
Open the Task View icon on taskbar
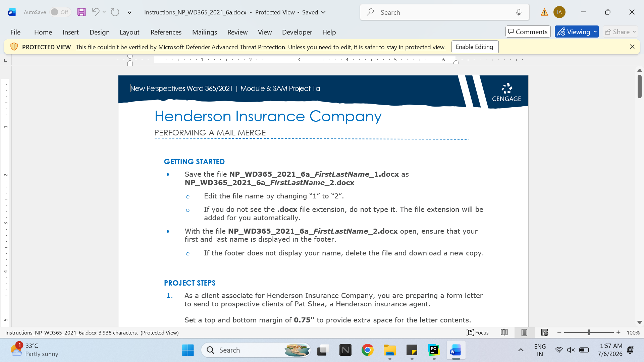coord(323,350)
